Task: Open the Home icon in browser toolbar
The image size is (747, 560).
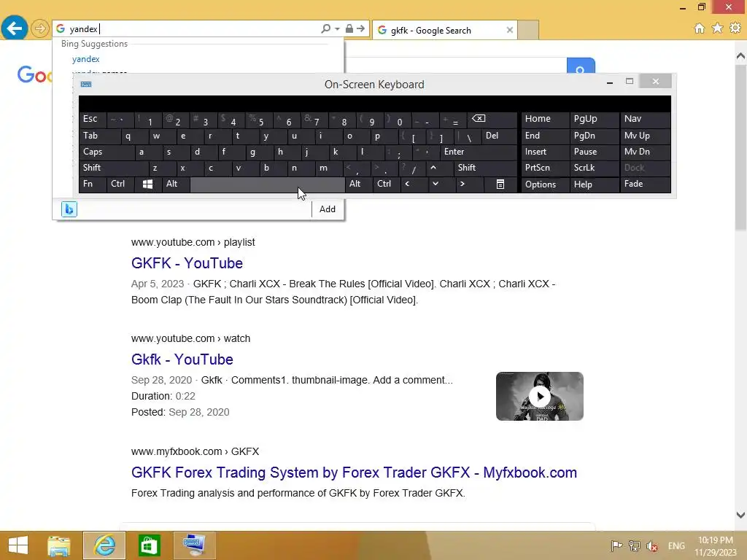Action: pyautogui.click(x=700, y=28)
